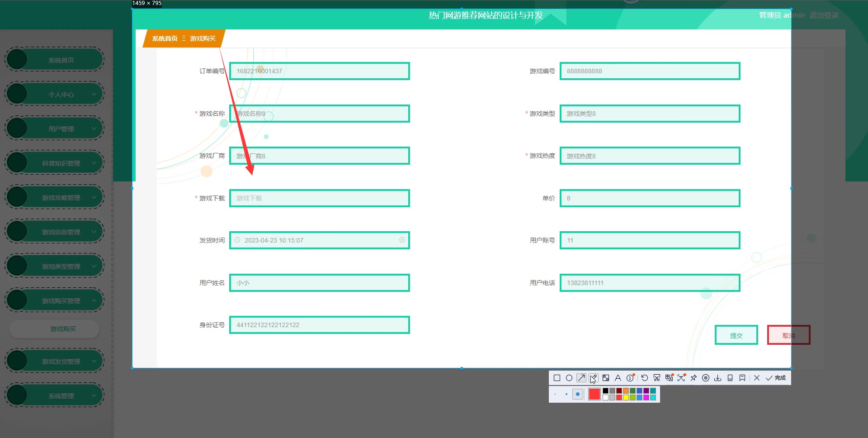Click the translate screenshot icon
868x438 pixels.
(x=669, y=378)
